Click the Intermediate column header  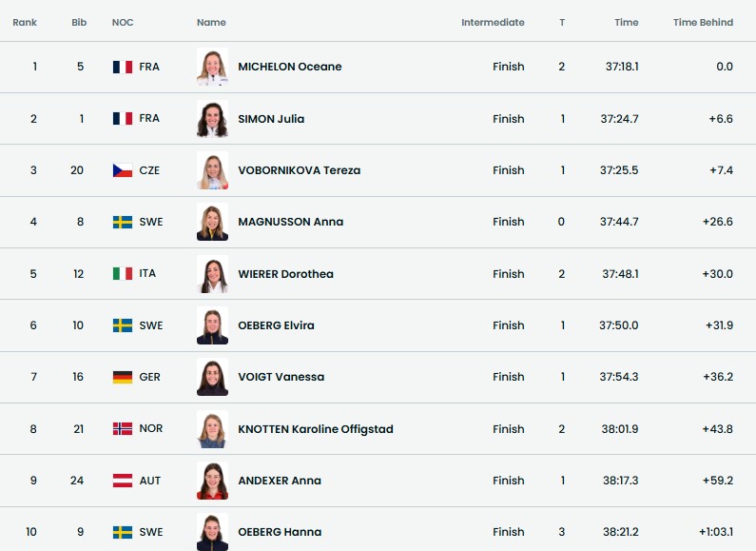click(493, 23)
